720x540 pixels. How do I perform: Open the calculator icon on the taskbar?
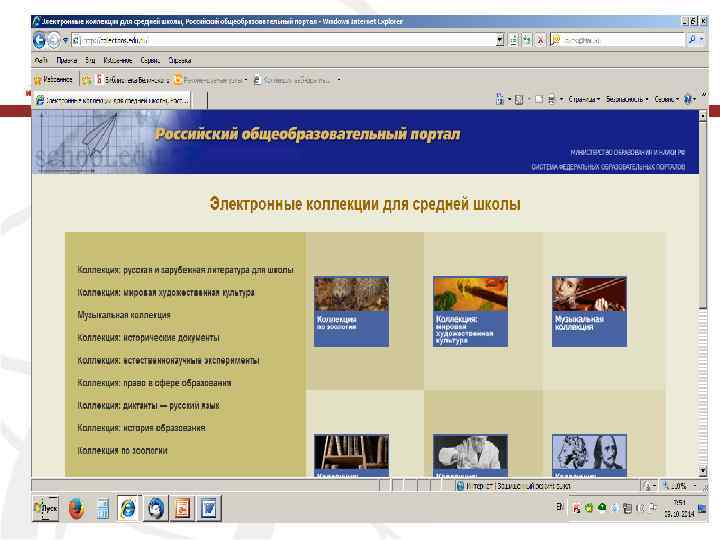tap(103, 509)
